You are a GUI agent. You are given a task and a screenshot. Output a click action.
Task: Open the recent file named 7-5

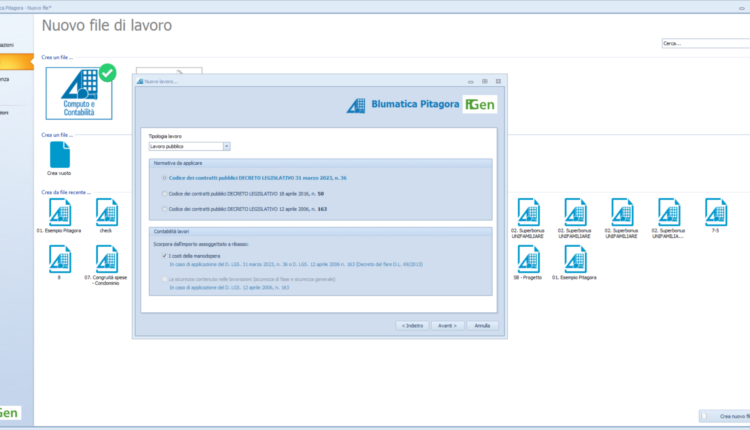[716, 212]
